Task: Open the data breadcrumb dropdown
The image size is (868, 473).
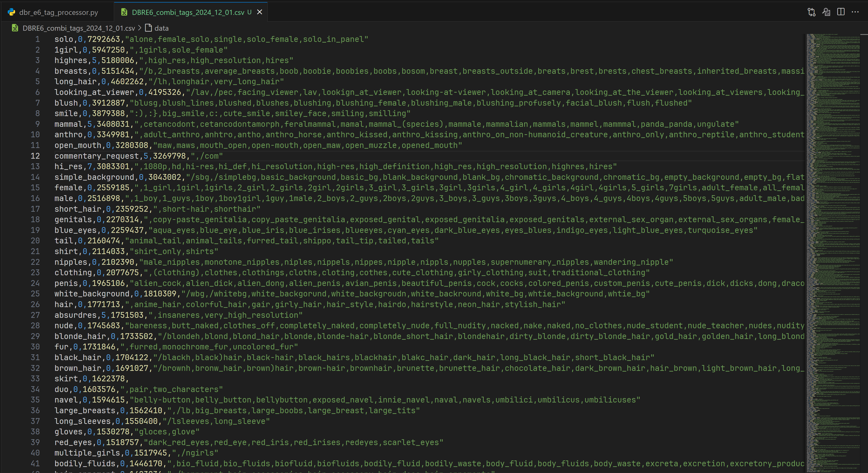Action: point(161,28)
